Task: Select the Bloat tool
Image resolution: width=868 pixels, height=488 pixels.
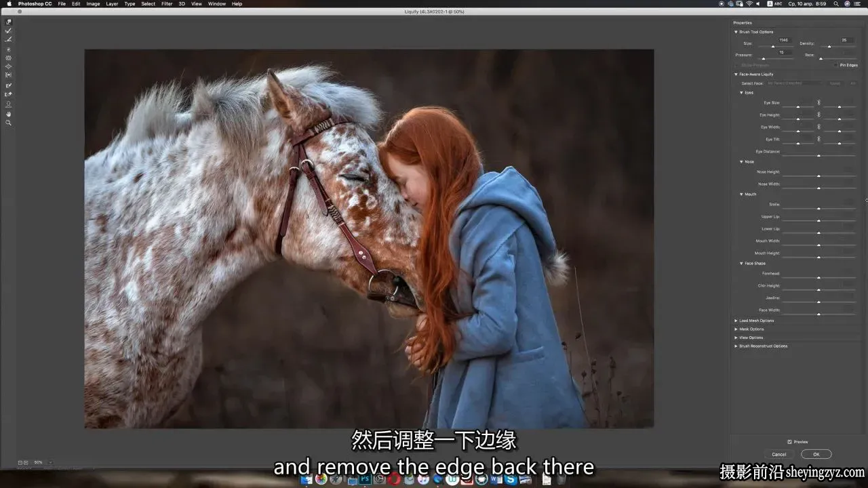Action: click(8, 66)
